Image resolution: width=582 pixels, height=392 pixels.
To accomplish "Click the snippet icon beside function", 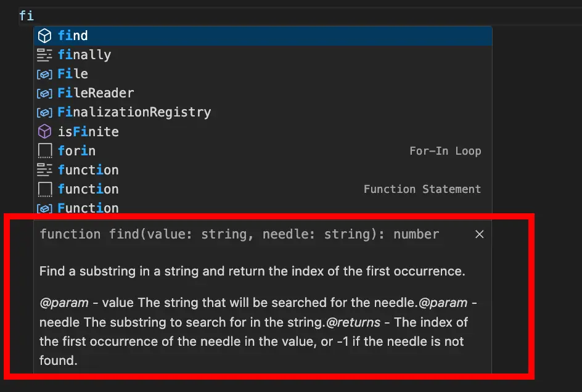I will pos(44,169).
